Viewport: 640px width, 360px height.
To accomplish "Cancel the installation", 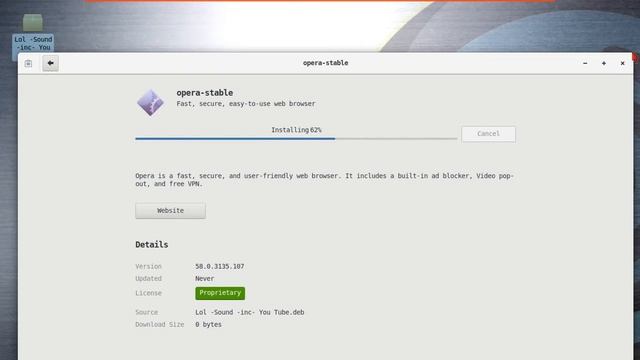I will (488, 134).
